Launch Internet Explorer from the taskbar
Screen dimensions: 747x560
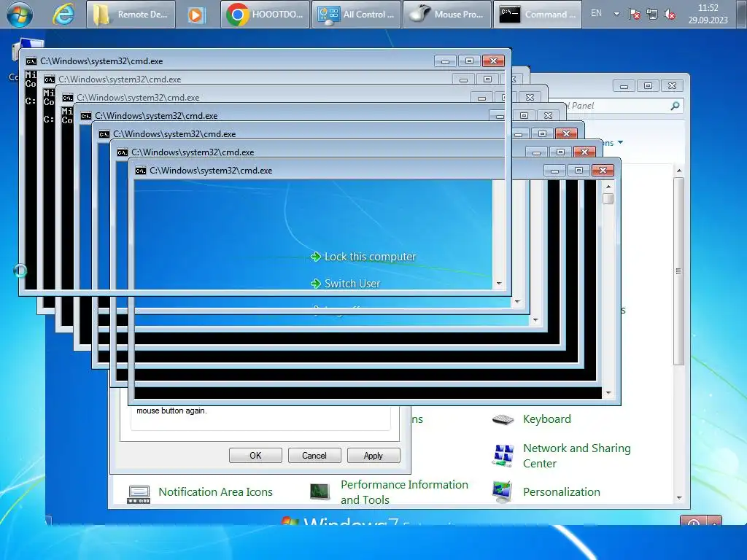click(63, 15)
